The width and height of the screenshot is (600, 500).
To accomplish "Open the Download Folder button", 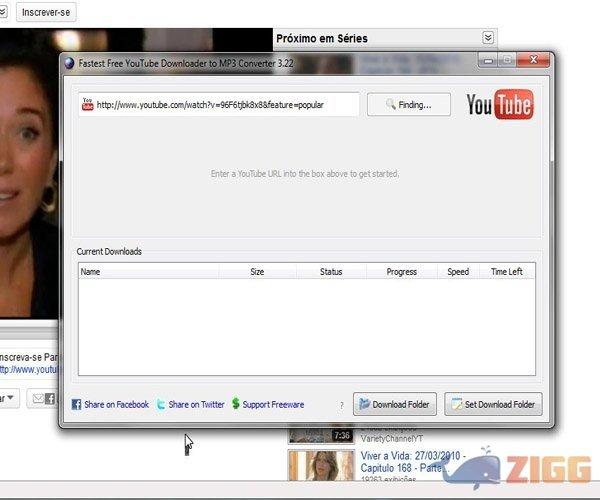I will click(x=394, y=405).
